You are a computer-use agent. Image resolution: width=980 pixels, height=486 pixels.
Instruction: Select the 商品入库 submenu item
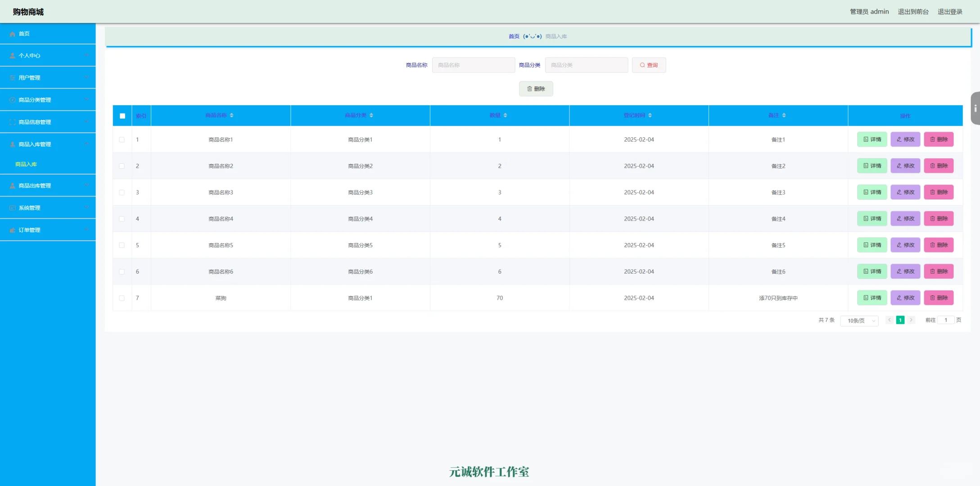(26, 164)
